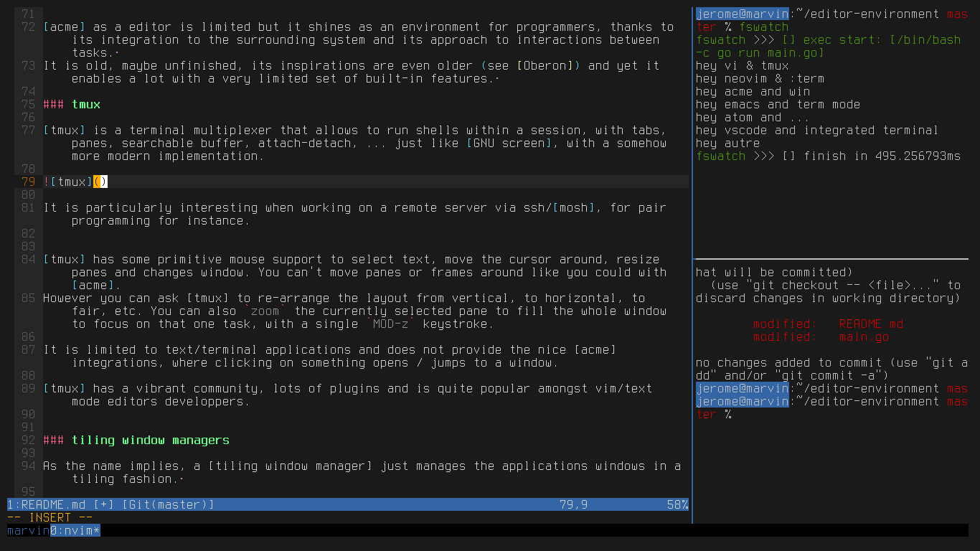Screen dimensions: 980x551
Task: Click Git(master) branch indicator in statusline
Action: point(169,504)
